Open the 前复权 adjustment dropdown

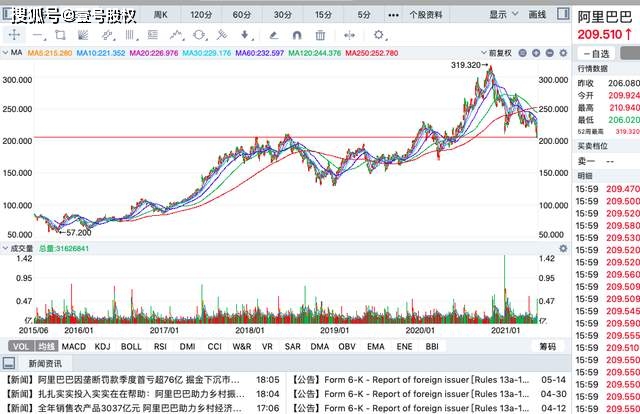click(x=496, y=53)
